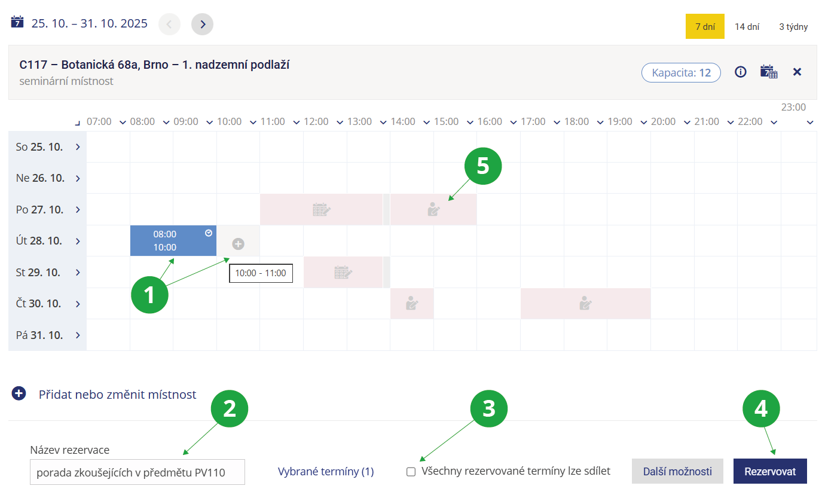Click the chevron next to the 12:00 column
Image resolution: width=822 pixels, height=504 pixels.
[340, 123]
